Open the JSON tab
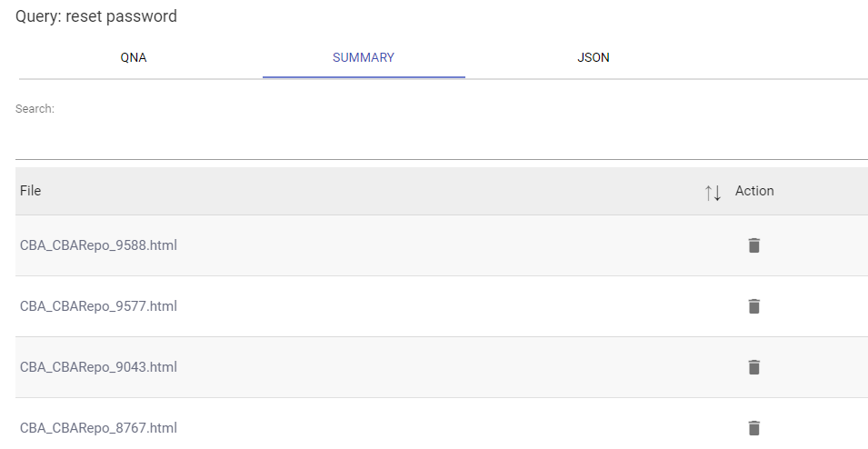 click(x=593, y=57)
